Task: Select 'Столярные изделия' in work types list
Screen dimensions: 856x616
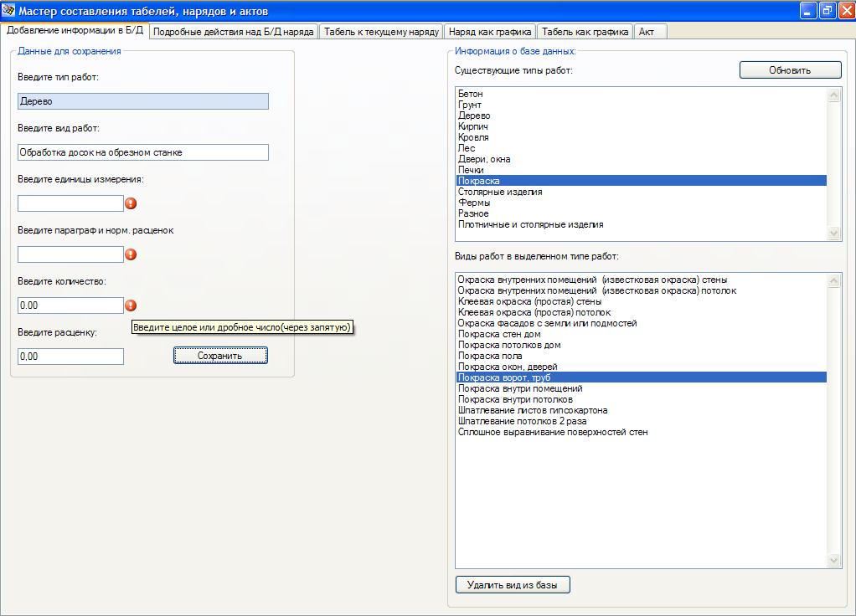Action: click(642, 192)
